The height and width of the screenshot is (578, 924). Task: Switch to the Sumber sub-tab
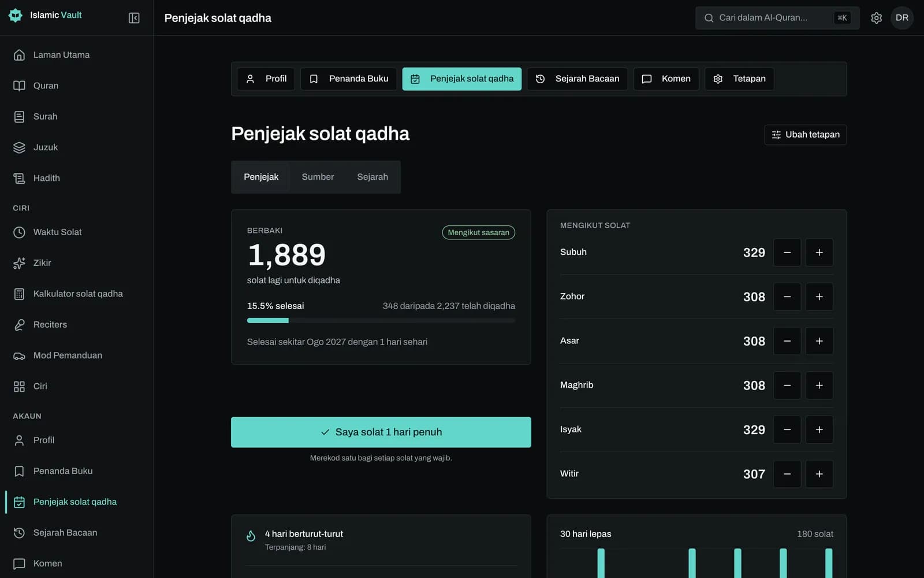(x=318, y=177)
